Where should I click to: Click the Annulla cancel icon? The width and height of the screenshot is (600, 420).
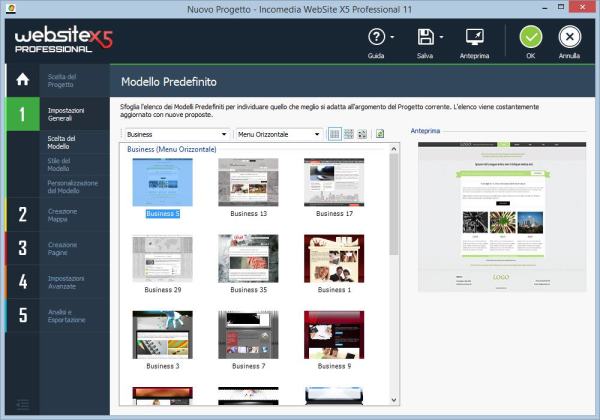pyautogui.click(x=569, y=38)
